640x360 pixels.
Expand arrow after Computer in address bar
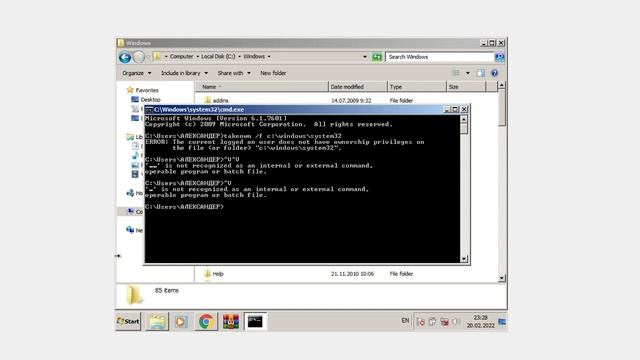198,56
